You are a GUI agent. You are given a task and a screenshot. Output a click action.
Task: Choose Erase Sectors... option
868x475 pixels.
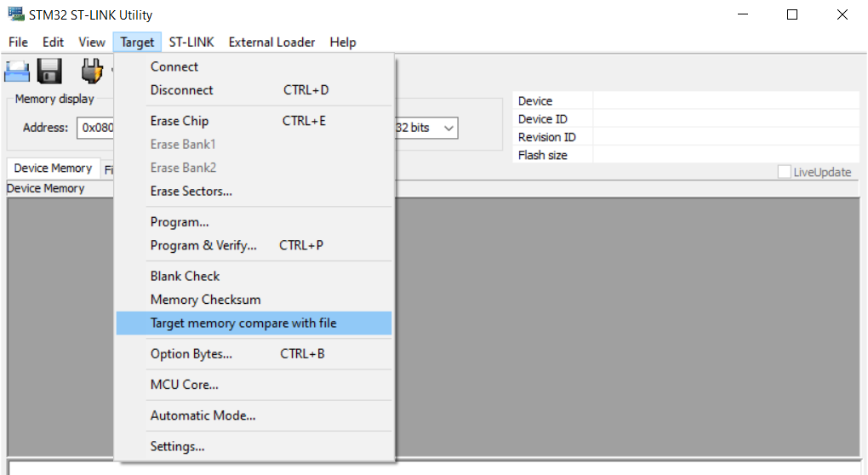pyautogui.click(x=254, y=191)
